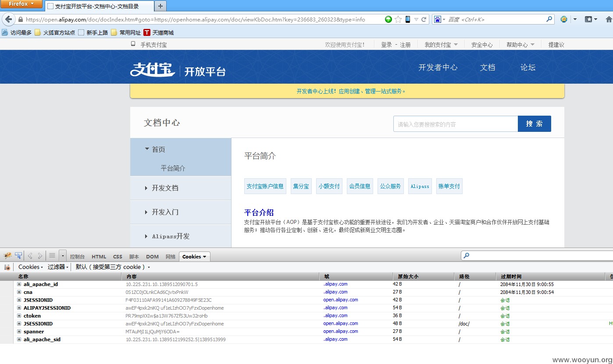The height and width of the screenshot is (364, 613).
Task: Click the Baidu paw search engine icon
Action: tap(437, 19)
